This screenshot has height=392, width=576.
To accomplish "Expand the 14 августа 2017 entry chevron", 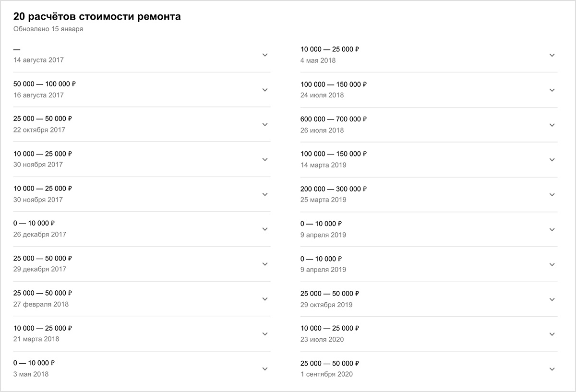I will tap(265, 55).
